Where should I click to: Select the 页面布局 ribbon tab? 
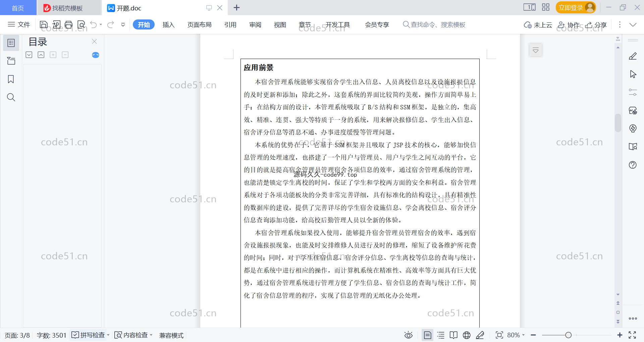pos(200,24)
